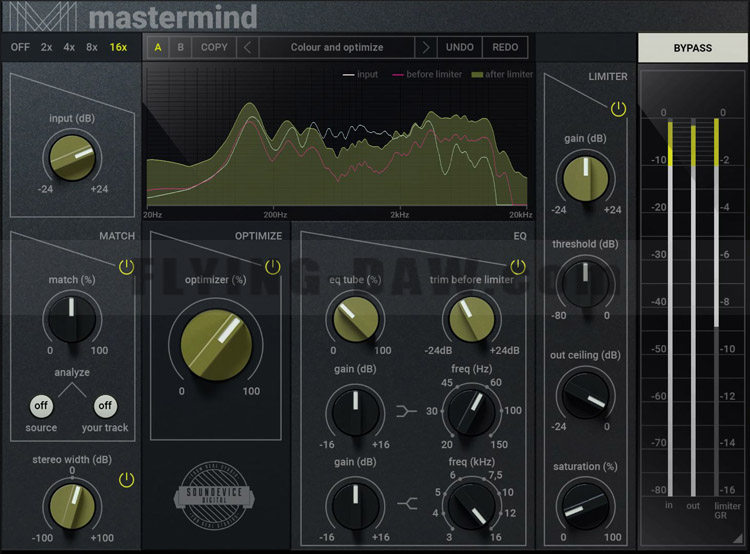
Task: Click the trim before limiter knob
Action: [x=471, y=319]
